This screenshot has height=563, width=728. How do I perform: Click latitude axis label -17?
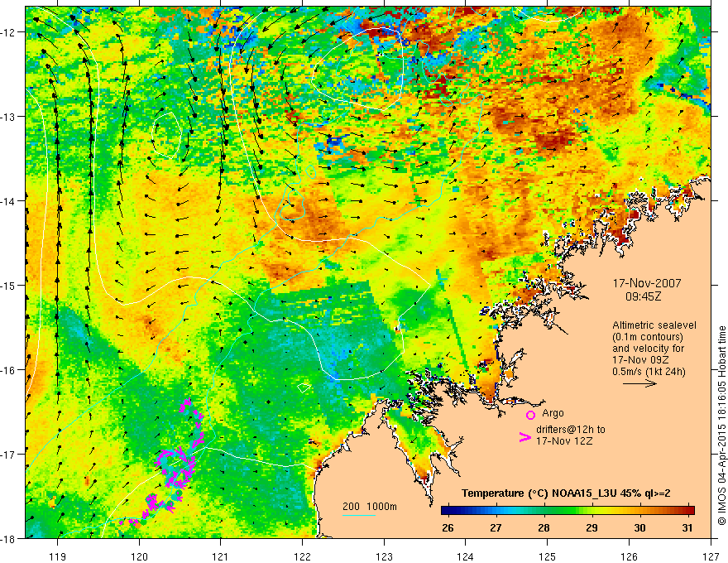[9, 454]
